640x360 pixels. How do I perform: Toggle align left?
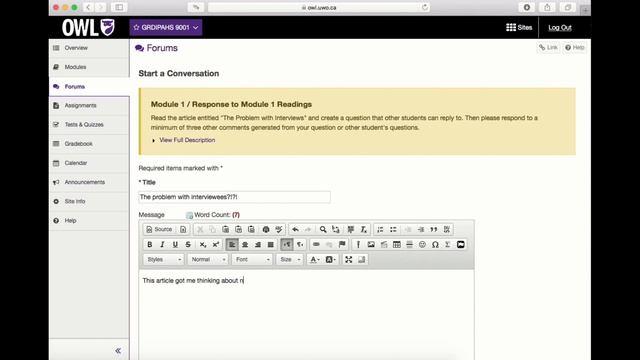click(x=232, y=244)
